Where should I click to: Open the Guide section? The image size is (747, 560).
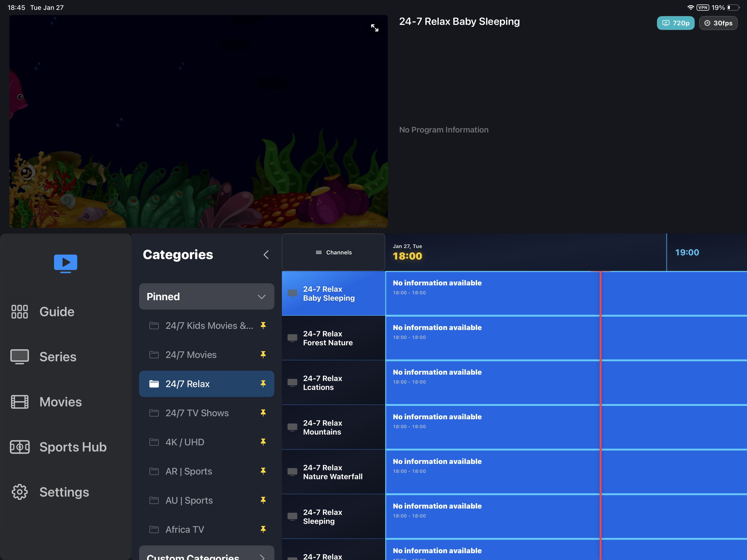56,311
